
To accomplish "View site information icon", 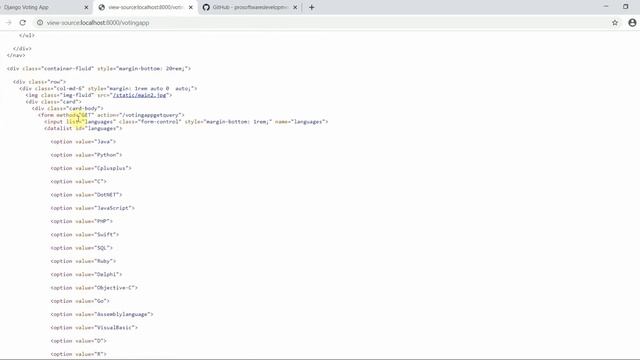I will [40, 23].
